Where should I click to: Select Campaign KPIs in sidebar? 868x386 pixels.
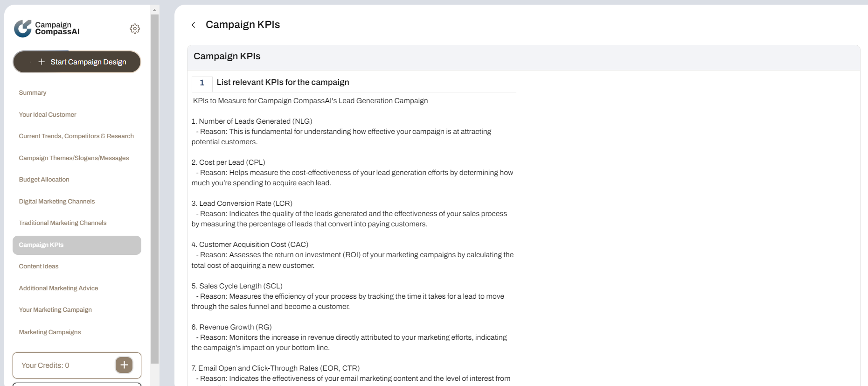point(77,245)
